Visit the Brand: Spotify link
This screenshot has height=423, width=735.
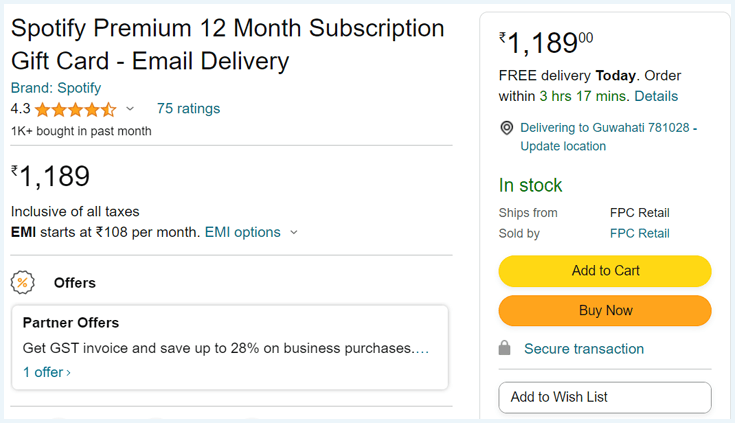(56, 88)
